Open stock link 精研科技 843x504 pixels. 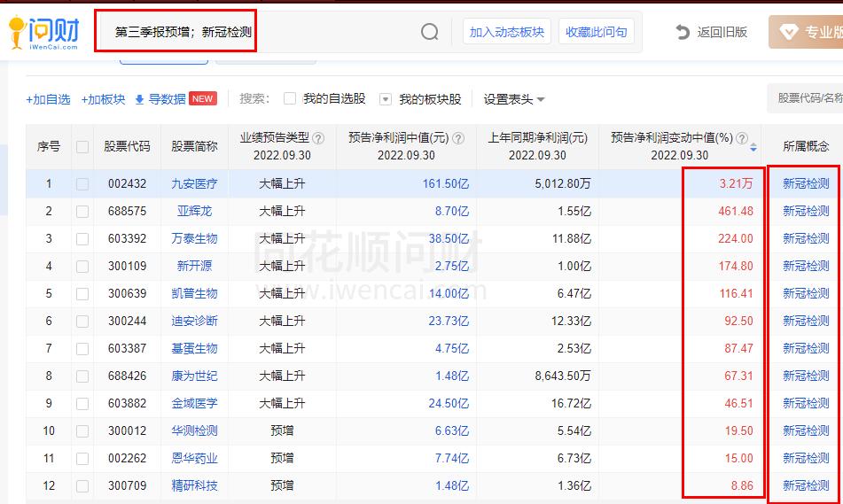click(x=194, y=485)
